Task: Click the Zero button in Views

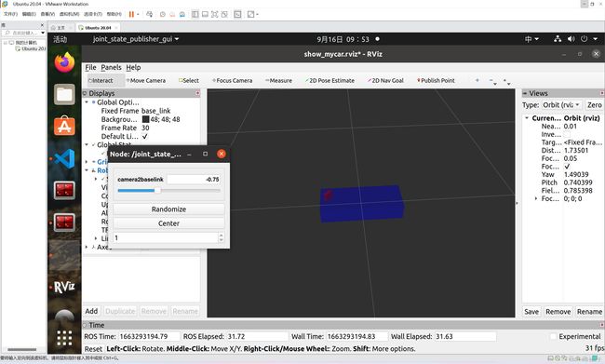Action: pos(594,105)
